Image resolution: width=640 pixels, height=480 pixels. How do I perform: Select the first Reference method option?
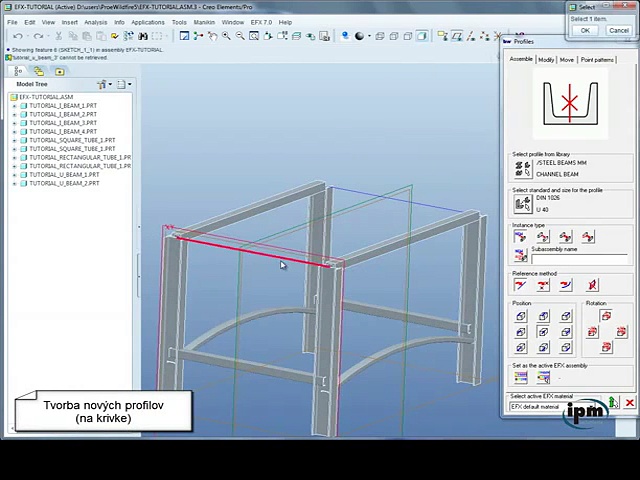520,285
